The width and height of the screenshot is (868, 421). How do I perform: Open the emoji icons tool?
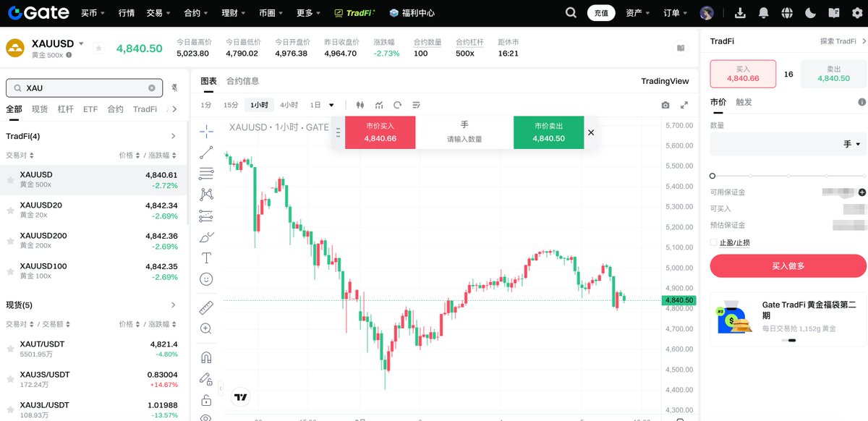[206, 278]
